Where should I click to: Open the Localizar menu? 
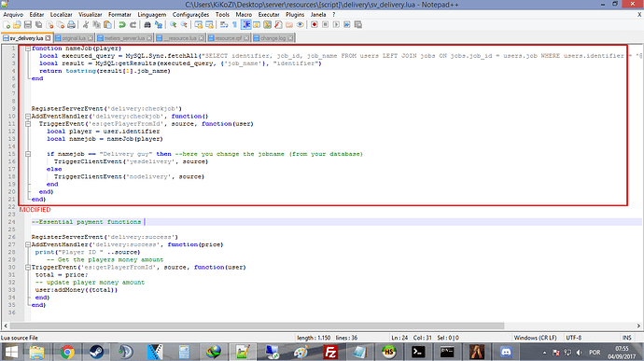click(62, 14)
